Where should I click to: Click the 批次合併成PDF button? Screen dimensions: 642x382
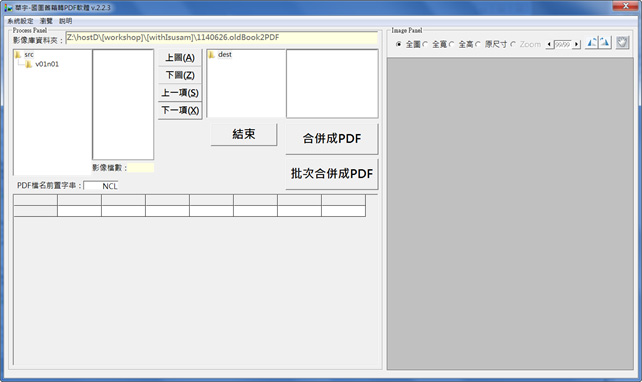(x=332, y=174)
